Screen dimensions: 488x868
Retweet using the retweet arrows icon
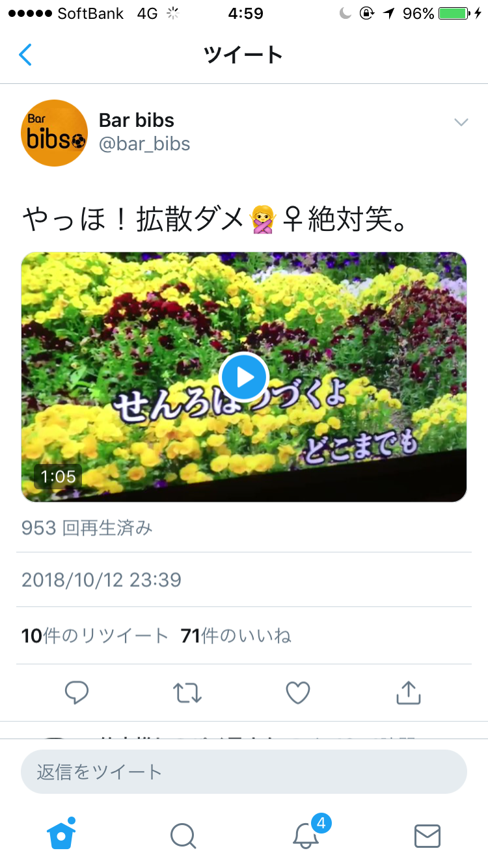pyautogui.click(x=188, y=693)
